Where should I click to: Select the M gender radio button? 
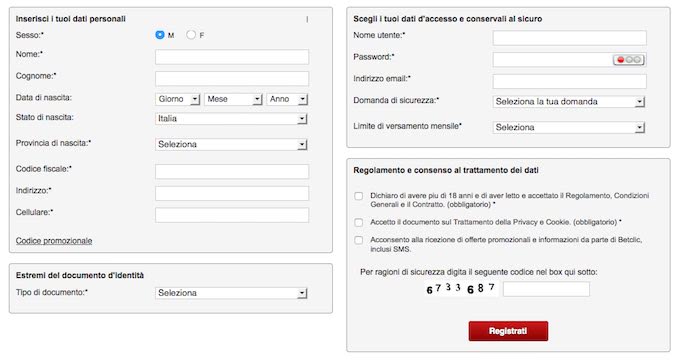point(160,35)
